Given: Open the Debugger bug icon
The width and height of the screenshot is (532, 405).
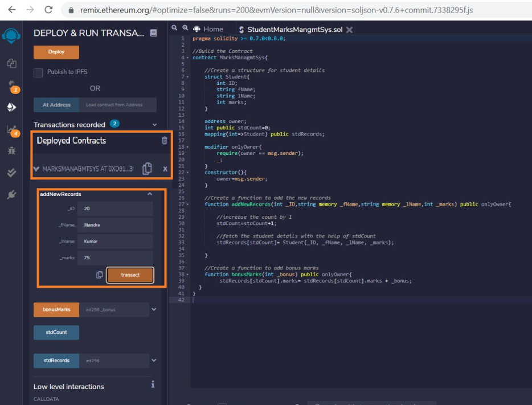Looking at the screenshot, I should click(11, 151).
